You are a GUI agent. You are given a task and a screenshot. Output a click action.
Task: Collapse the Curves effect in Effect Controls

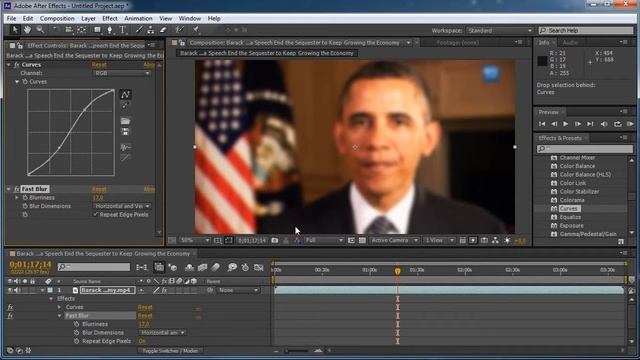[x=9, y=64]
